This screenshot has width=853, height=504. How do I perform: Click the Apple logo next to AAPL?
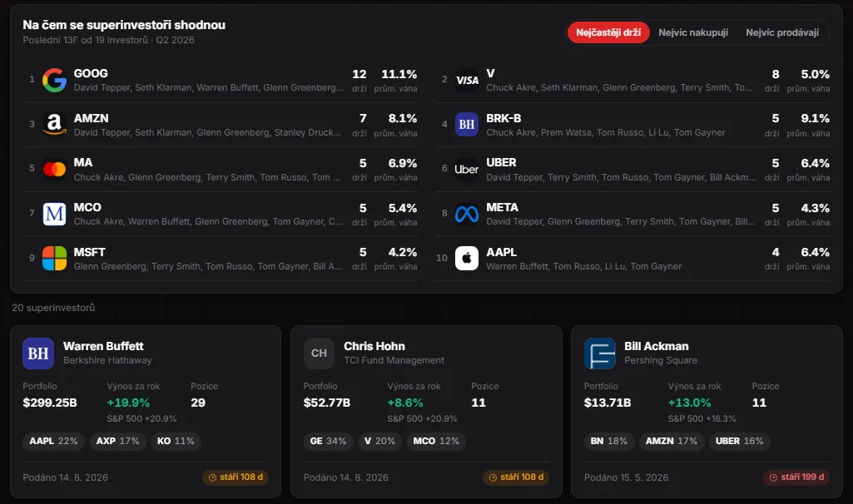[x=467, y=259]
